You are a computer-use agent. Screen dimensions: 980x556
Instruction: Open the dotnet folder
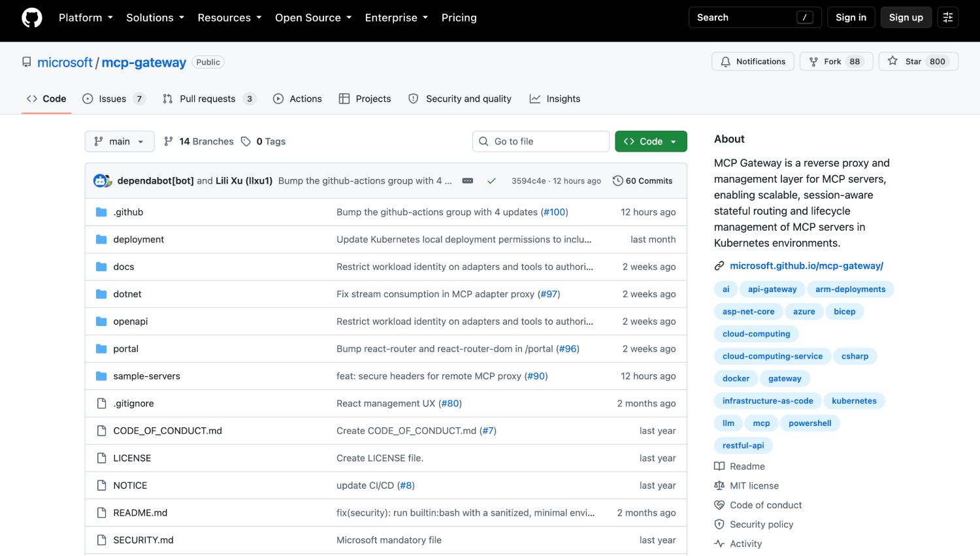click(x=127, y=295)
